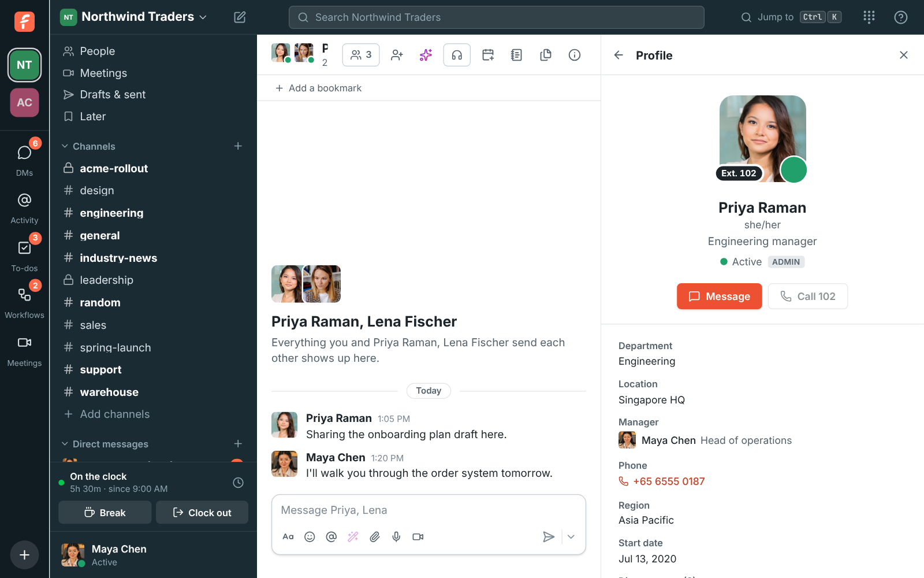Click the Message button on profile

pyautogui.click(x=720, y=297)
